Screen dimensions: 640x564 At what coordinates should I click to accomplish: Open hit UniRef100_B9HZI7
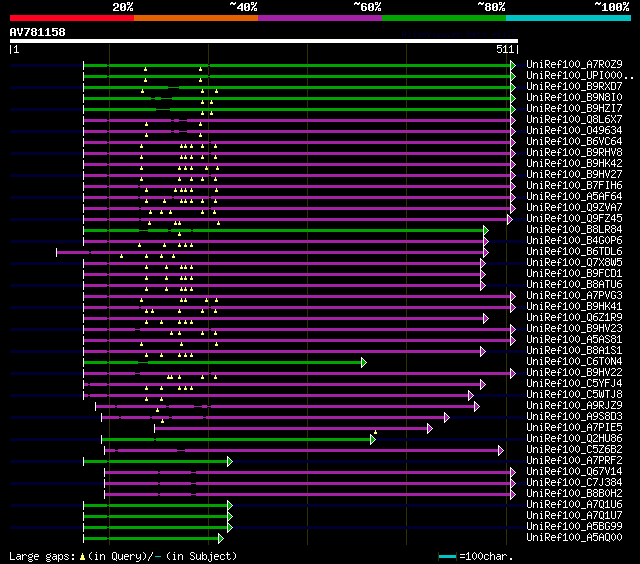(574, 109)
